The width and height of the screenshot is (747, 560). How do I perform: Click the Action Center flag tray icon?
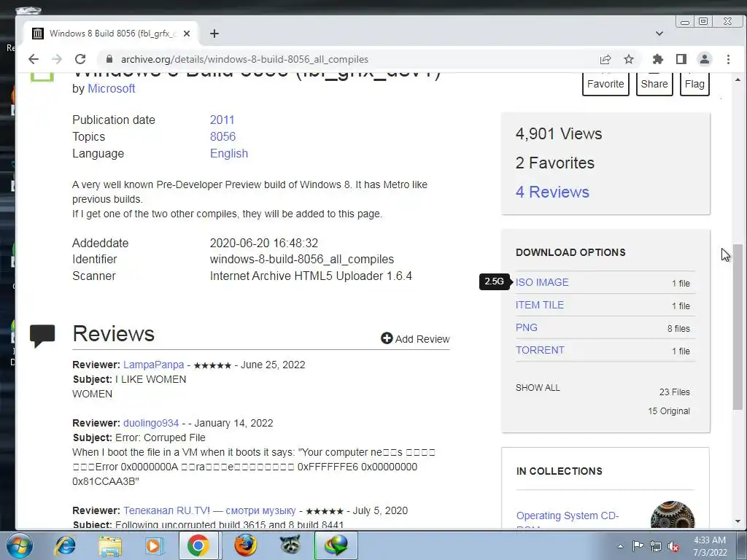pyautogui.click(x=638, y=546)
